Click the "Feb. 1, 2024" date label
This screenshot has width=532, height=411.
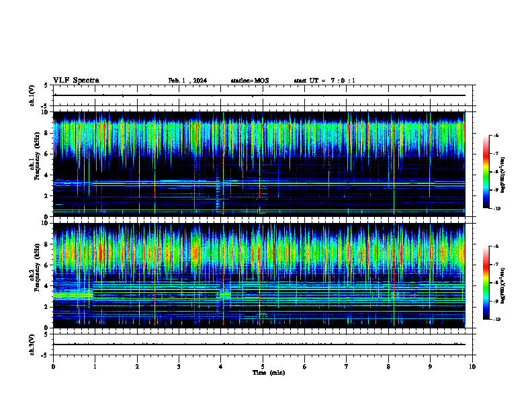pos(187,81)
